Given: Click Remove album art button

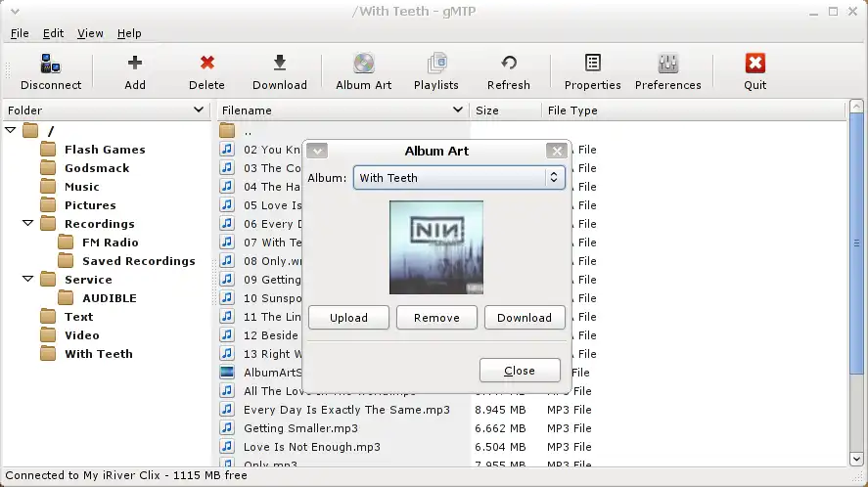Looking at the screenshot, I should point(436,318).
